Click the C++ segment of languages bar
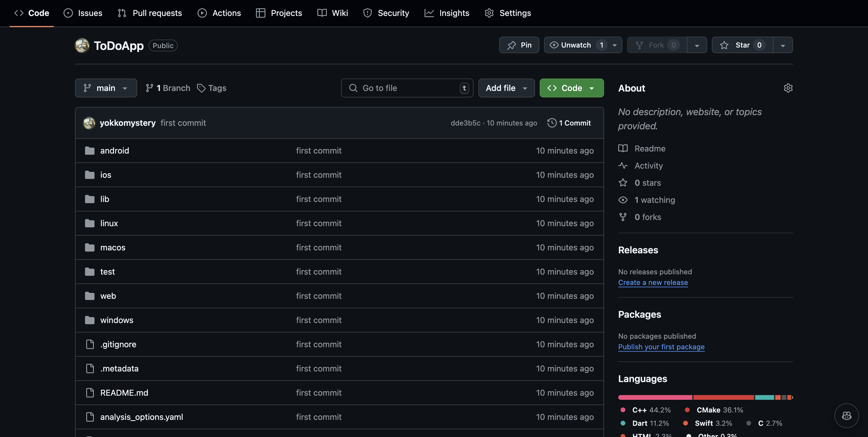Image resolution: width=868 pixels, height=437 pixels. pyautogui.click(x=655, y=397)
